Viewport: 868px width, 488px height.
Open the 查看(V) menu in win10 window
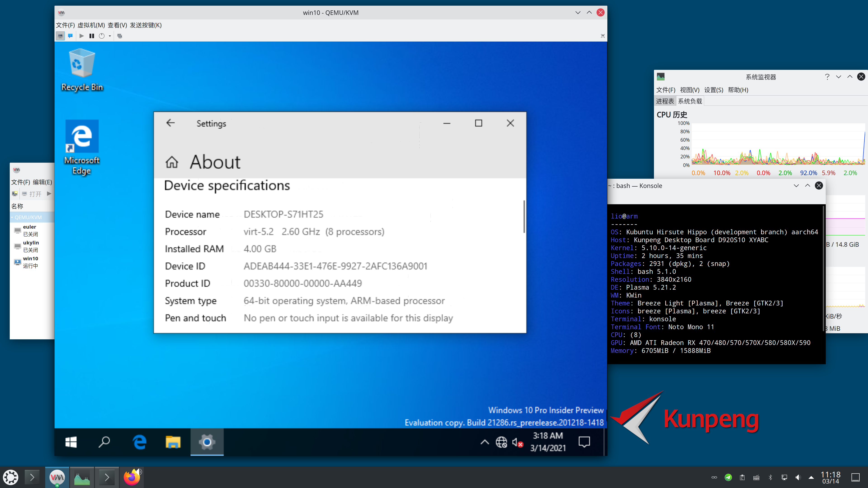pos(117,25)
